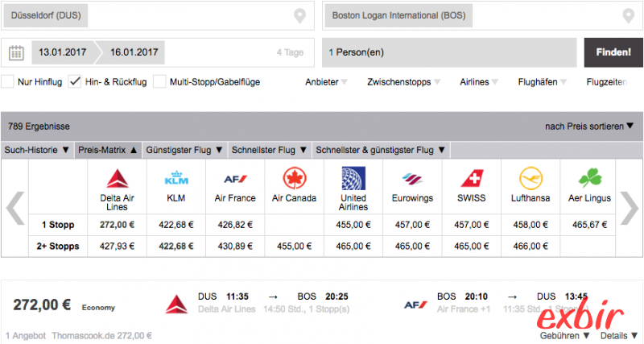644x344 pixels.
Task: Select SWISS 2+ Stopps price 465,00 €
Action: [472, 247]
